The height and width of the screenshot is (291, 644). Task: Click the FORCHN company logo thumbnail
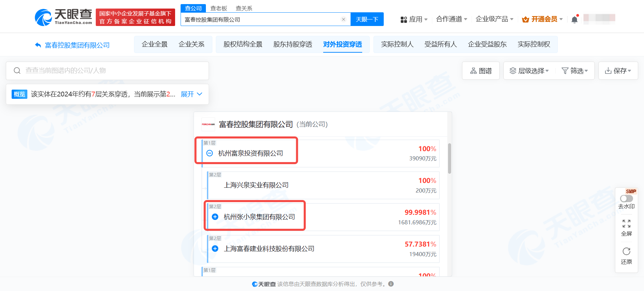point(208,124)
